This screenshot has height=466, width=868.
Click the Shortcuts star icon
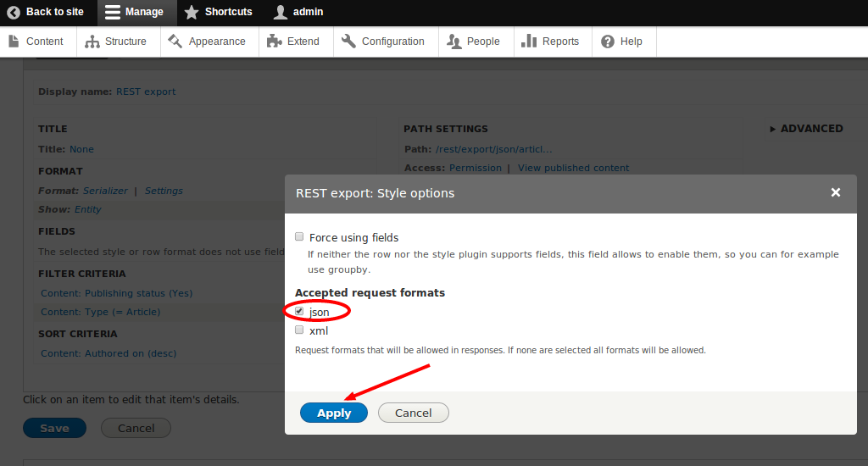coord(192,12)
